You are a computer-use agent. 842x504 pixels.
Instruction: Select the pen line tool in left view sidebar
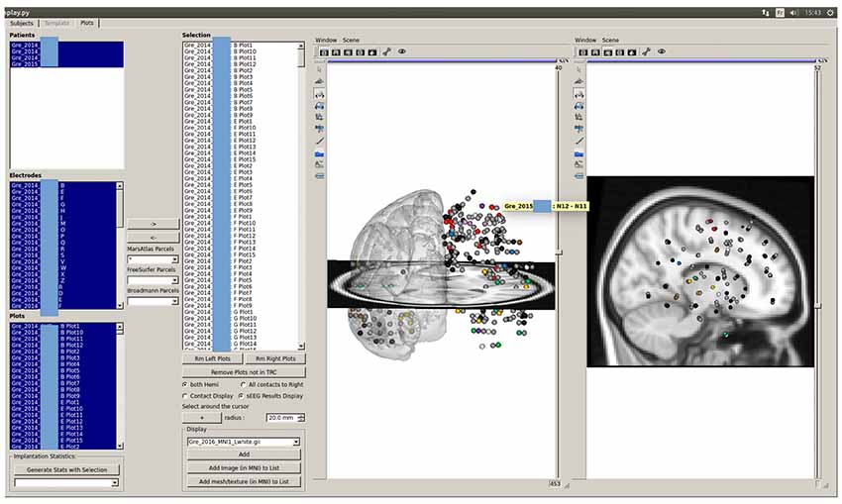coord(320,142)
